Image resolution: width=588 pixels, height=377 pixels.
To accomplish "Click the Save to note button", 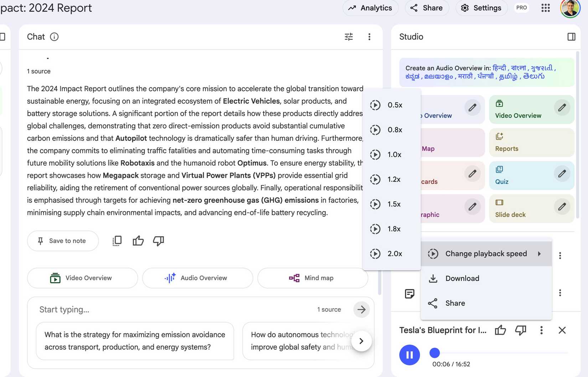I will click(x=63, y=241).
